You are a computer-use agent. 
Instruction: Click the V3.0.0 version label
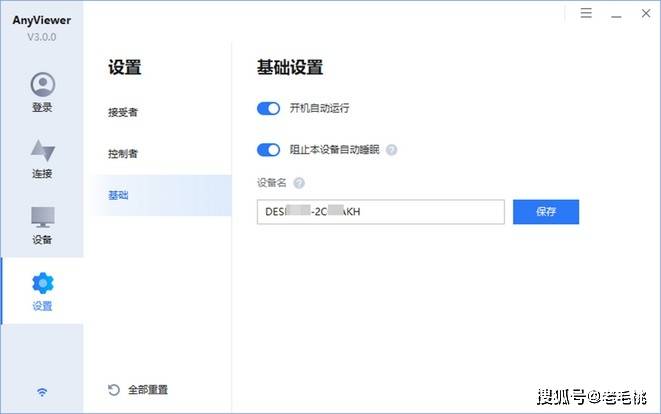42,37
